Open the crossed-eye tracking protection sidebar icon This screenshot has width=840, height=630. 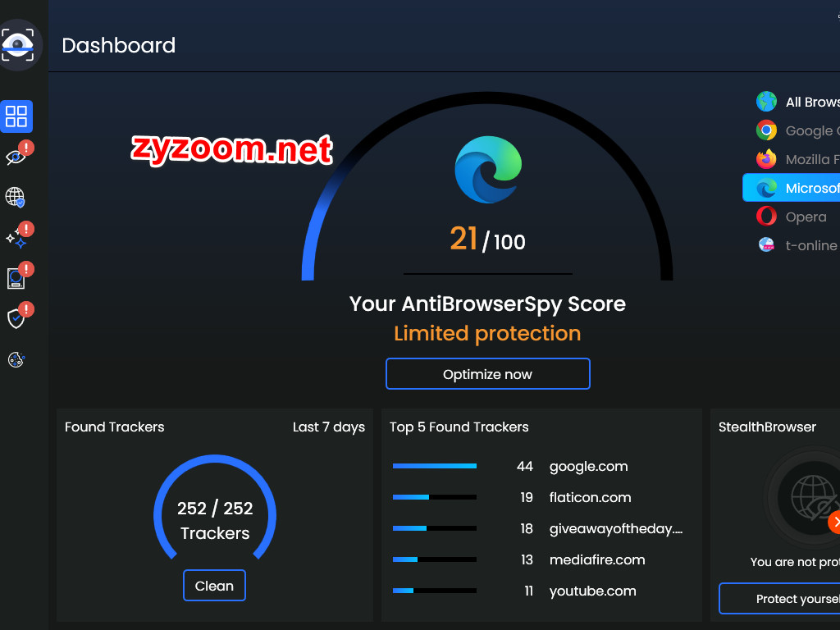point(16,157)
